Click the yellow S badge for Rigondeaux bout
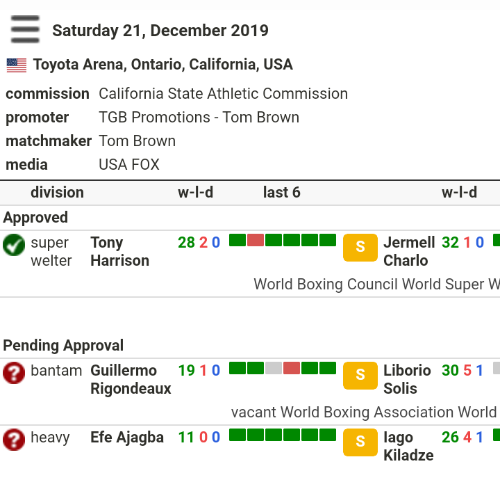This screenshot has width=500, height=496. click(360, 376)
